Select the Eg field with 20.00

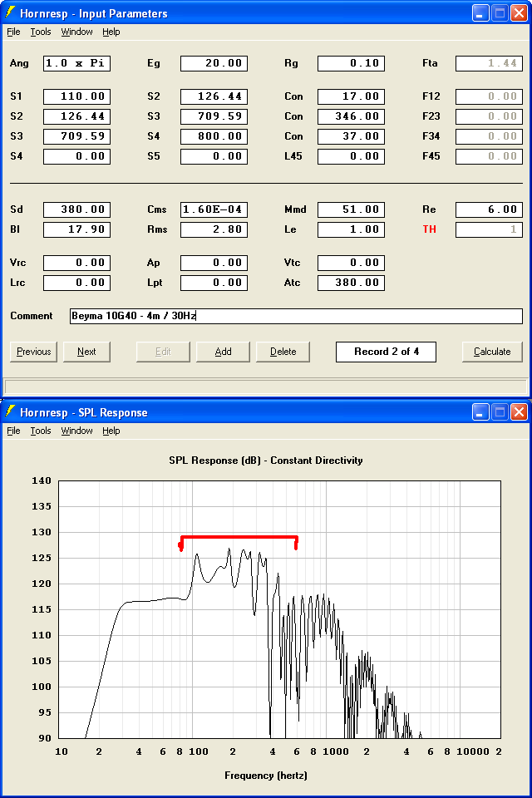point(214,64)
